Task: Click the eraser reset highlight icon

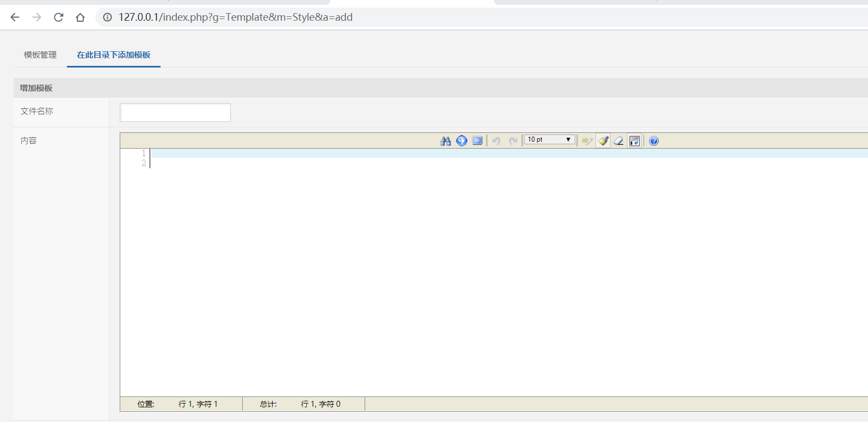Action: point(619,141)
